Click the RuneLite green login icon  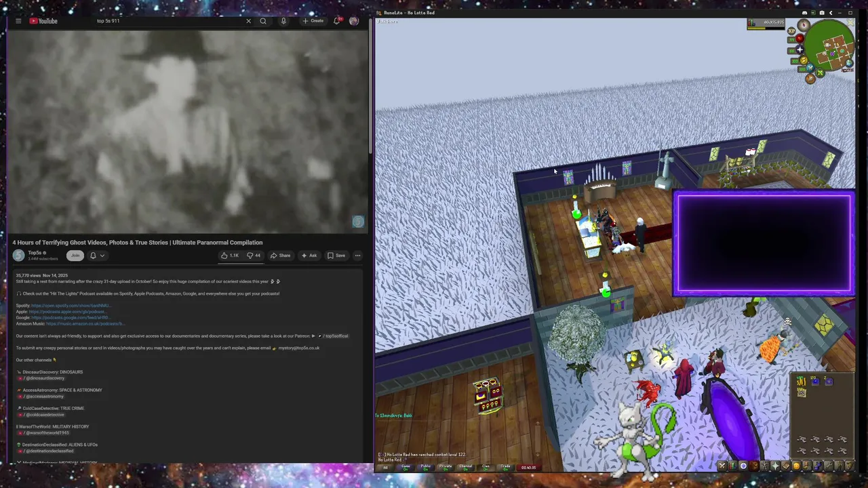pyautogui.click(x=813, y=13)
